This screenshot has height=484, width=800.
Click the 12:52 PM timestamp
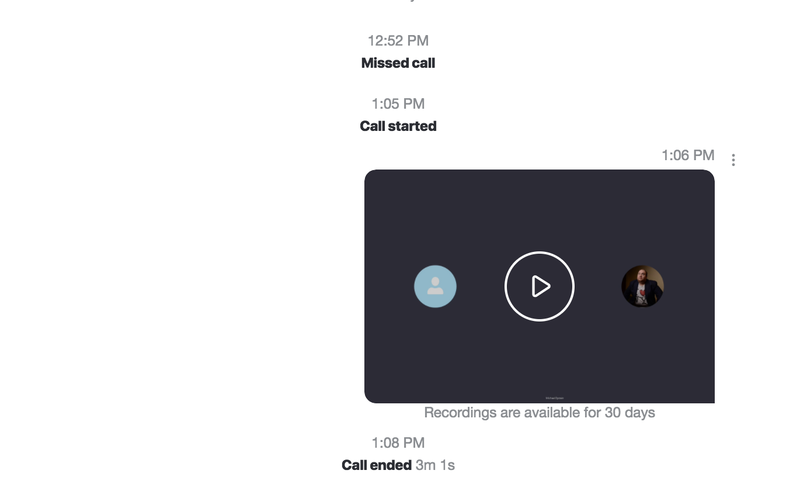point(398,41)
